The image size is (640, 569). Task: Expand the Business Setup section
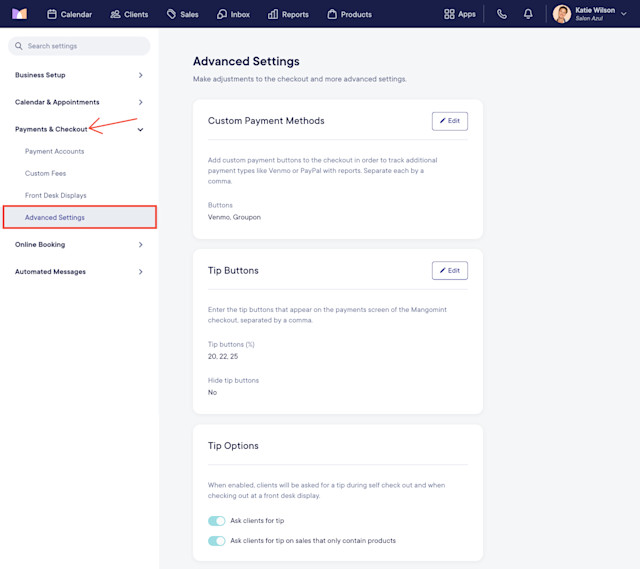click(79, 75)
